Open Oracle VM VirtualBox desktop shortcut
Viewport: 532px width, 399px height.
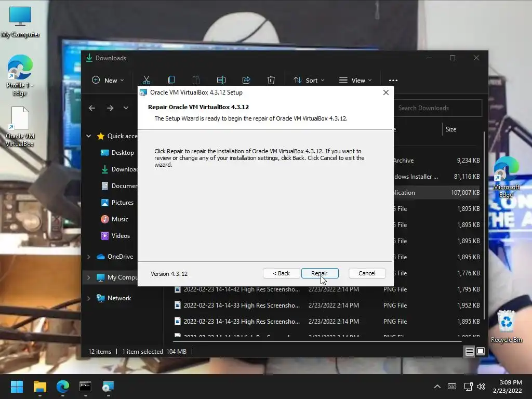pos(20,126)
